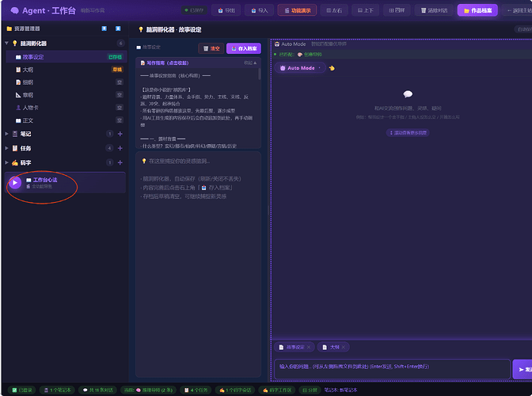Screen dimensions: 532x396
Task: Click the chat question input field
Action: 392,369
